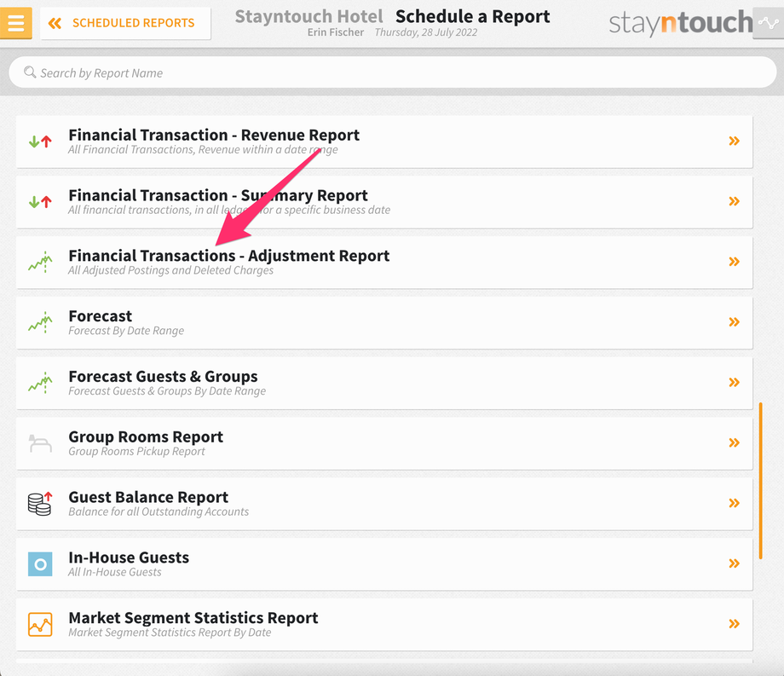This screenshot has height=676, width=784.
Task: Click the orange vertical scrollbar
Action: [x=760, y=481]
